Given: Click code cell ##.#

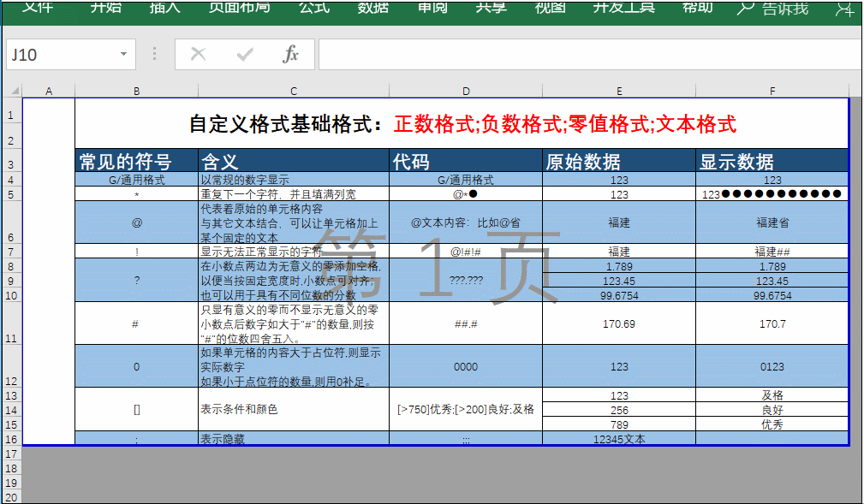Looking at the screenshot, I should point(466,324).
